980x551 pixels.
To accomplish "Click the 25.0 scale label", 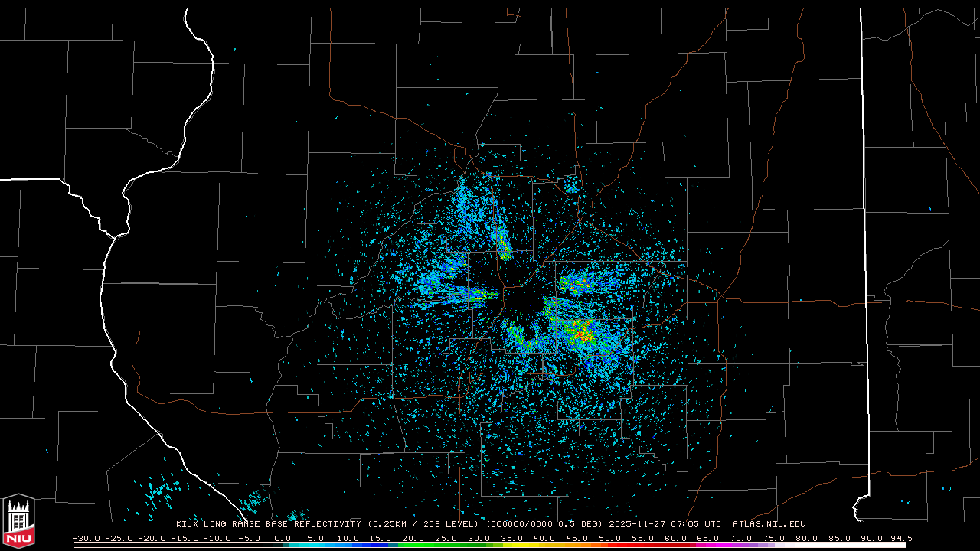I will point(446,538).
